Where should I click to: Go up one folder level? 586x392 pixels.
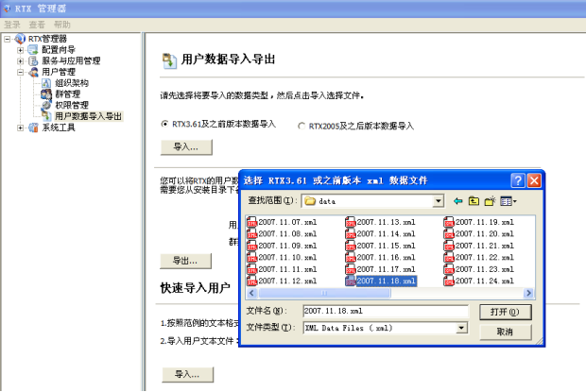pos(474,201)
